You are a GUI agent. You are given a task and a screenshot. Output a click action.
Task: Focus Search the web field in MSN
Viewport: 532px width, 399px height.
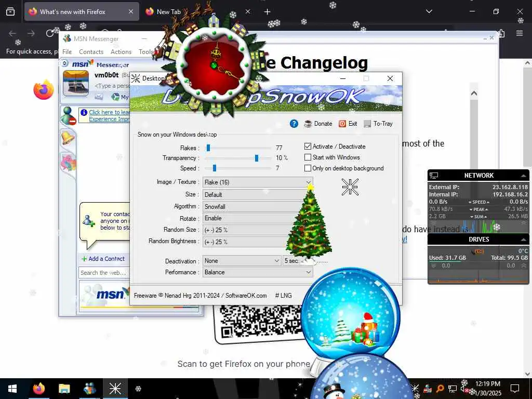[104, 273]
